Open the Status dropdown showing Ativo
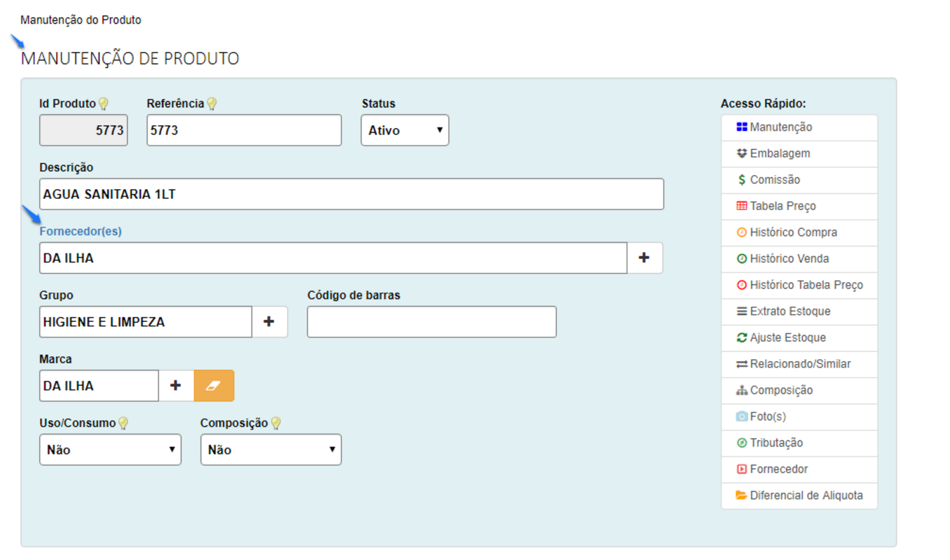This screenshot has width=950, height=560. tap(404, 130)
